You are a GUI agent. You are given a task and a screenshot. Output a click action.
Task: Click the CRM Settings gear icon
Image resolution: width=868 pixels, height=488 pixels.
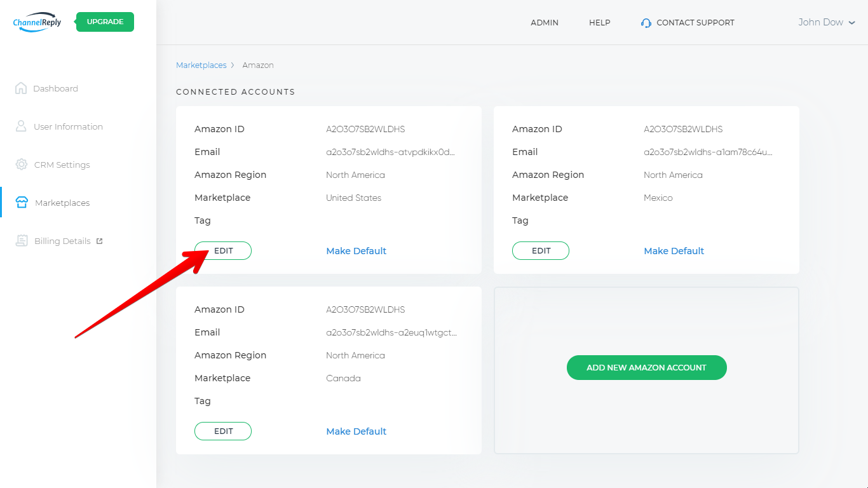coord(22,165)
